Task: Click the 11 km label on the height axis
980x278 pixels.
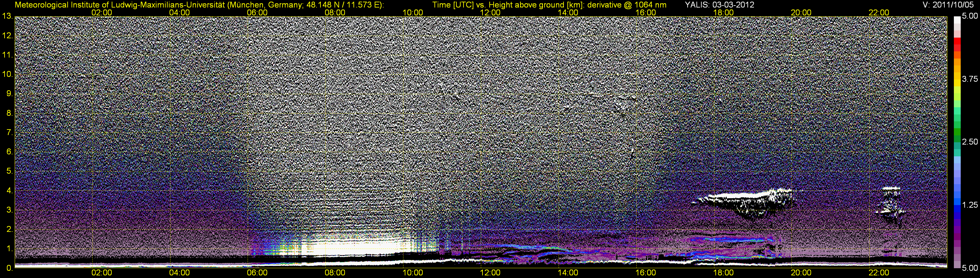Action: pyautogui.click(x=7, y=55)
